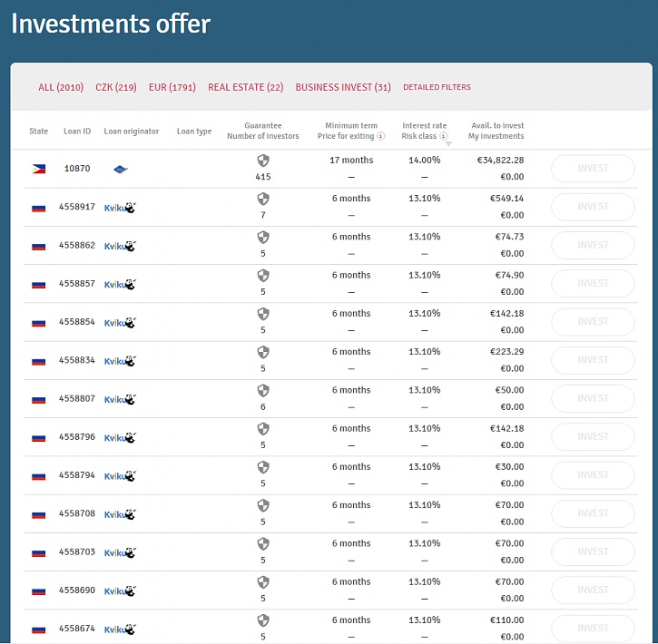
Task: Switch to BUSINESS INVEST (31) filter
Action: [343, 87]
